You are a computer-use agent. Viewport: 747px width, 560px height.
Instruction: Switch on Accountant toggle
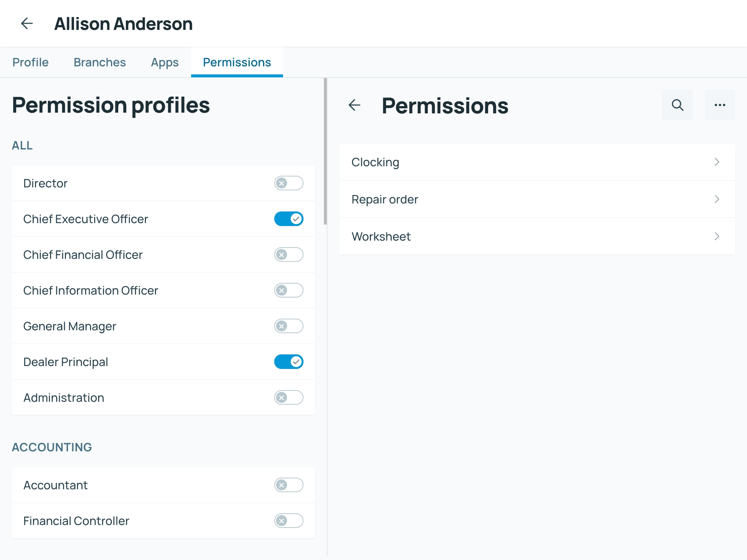[289, 485]
